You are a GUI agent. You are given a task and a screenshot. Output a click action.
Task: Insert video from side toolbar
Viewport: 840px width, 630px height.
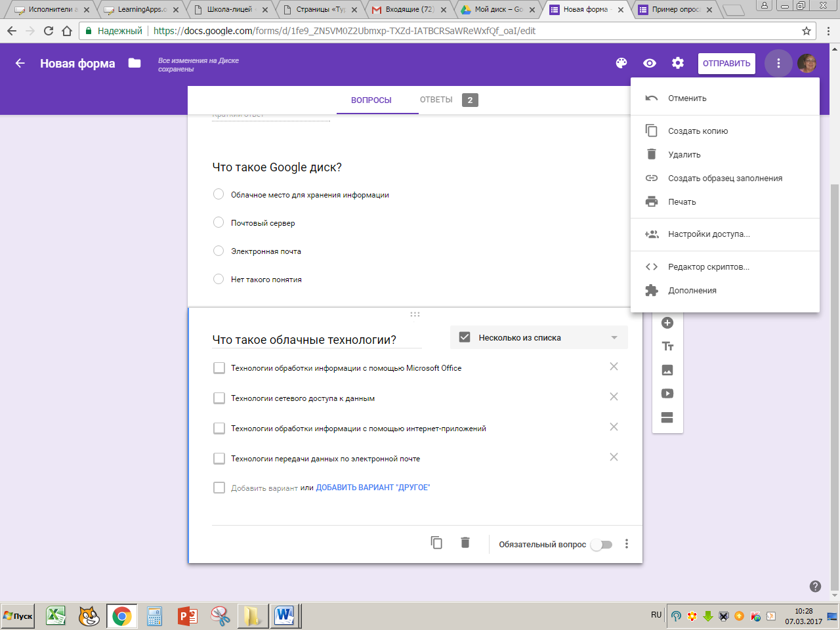(x=667, y=394)
